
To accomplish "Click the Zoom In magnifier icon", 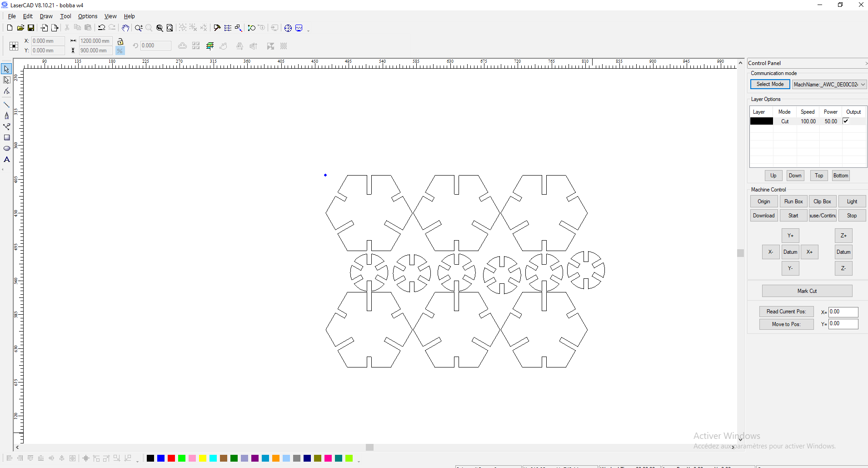I will click(x=139, y=28).
